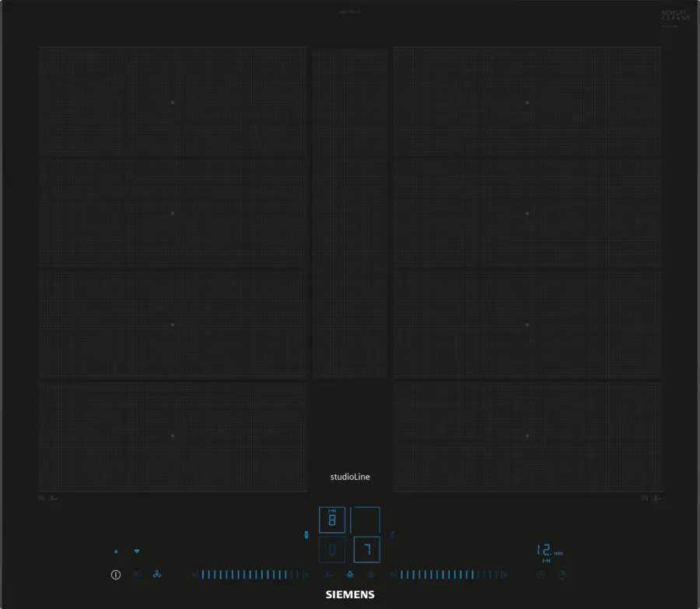Select the zone showing power level 8
The height and width of the screenshot is (609, 700).
coord(332,520)
